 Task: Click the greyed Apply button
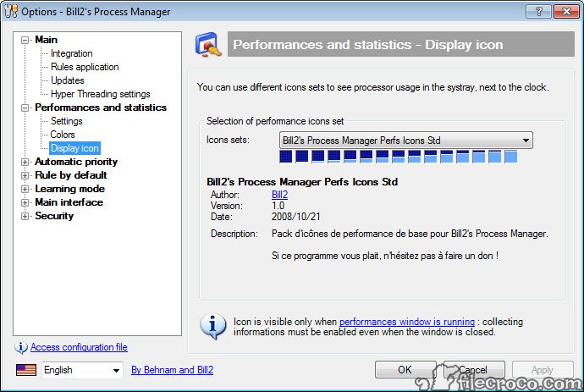543,370
